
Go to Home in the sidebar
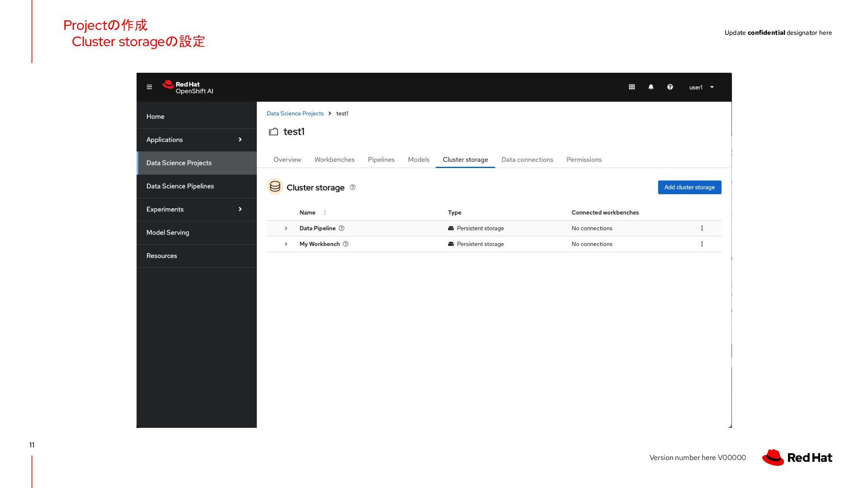click(x=197, y=117)
